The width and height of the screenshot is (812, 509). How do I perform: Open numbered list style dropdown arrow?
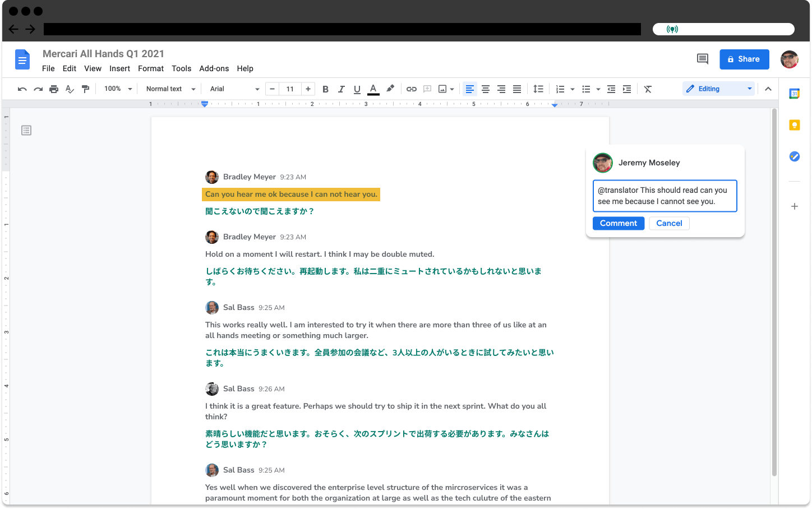pos(573,89)
